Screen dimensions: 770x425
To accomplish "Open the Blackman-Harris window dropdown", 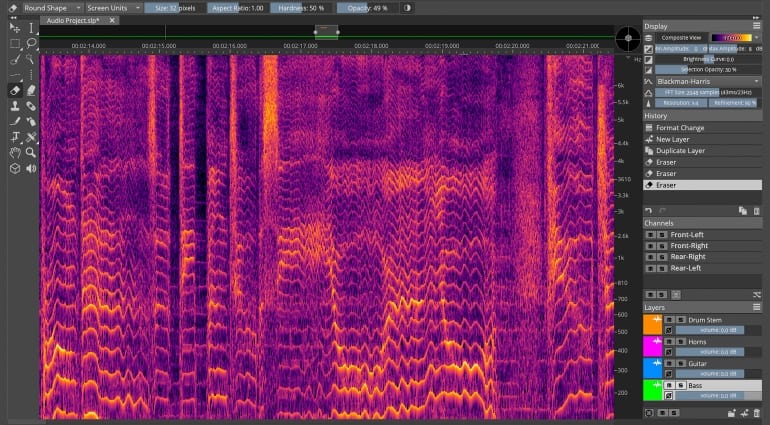I will coord(709,81).
